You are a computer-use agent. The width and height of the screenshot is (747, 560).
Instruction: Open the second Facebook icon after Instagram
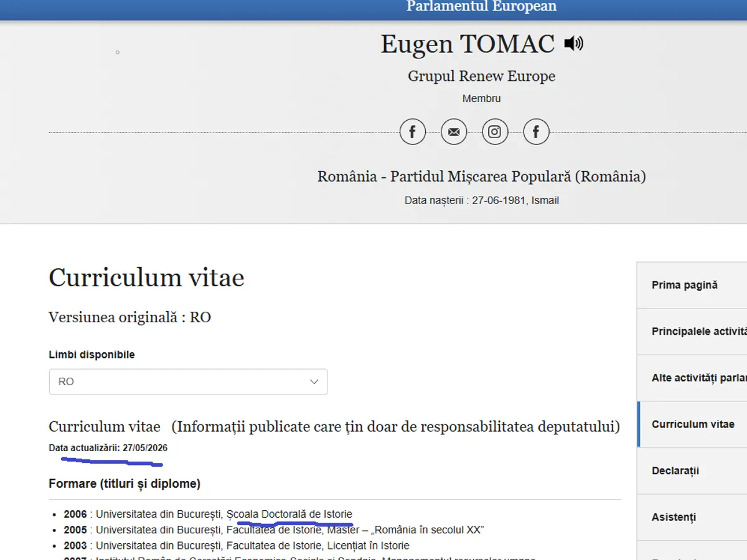[x=536, y=132]
